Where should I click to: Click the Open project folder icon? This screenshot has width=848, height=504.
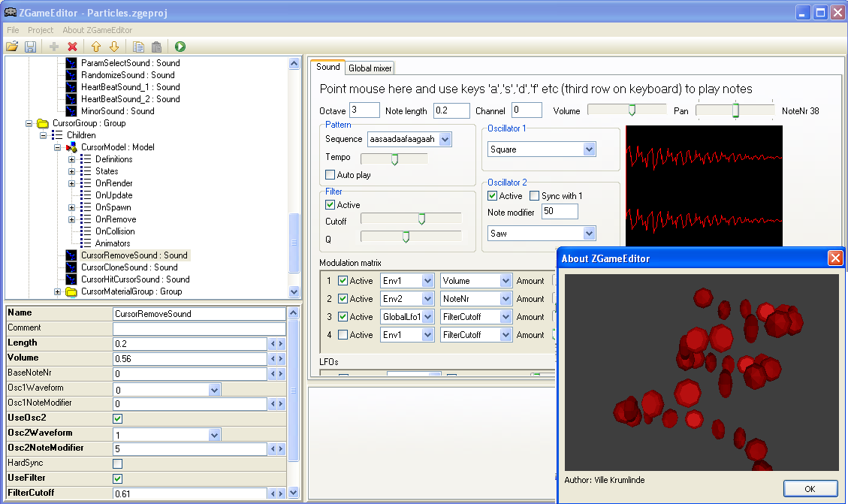tap(12, 47)
